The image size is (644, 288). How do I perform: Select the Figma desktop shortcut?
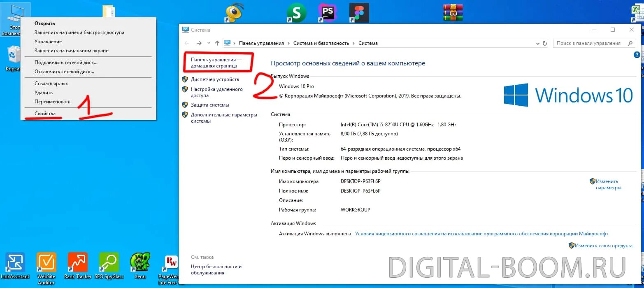tap(359, 13)
